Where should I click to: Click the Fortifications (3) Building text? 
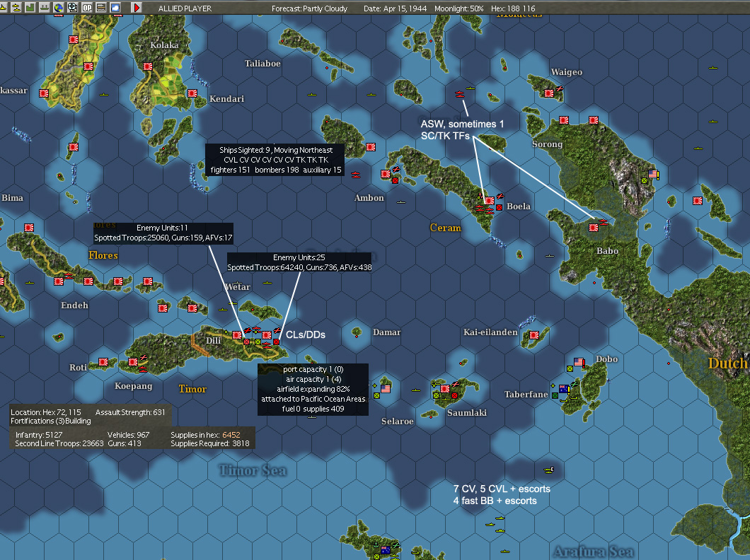tap(51, 421)
